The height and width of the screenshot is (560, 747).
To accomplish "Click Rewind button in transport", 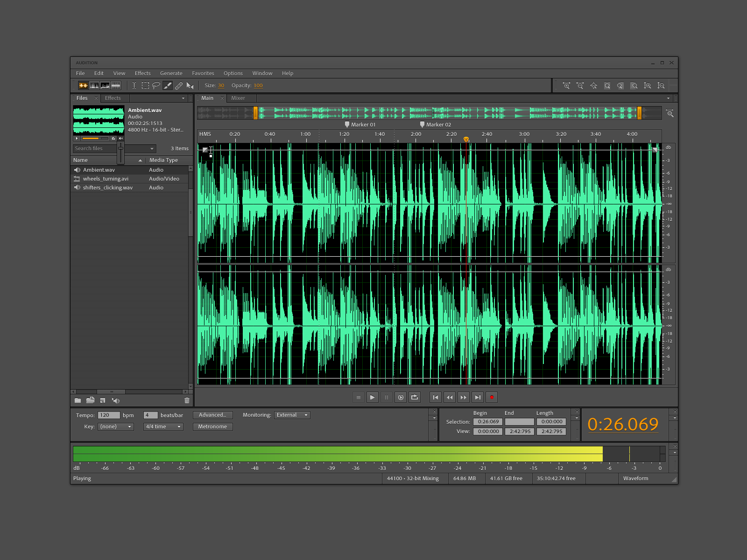I will [449, 398].
